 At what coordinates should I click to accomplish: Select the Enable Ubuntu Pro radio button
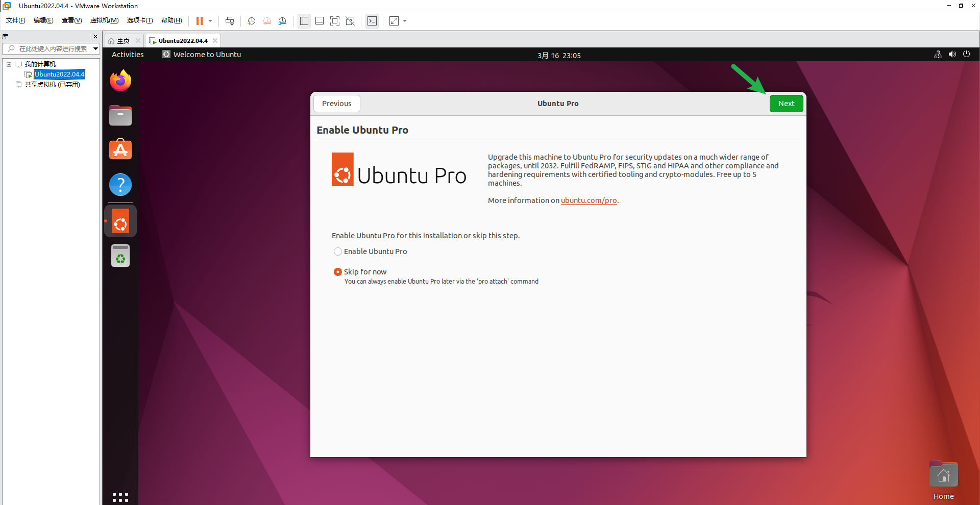[x=338, y=251]
